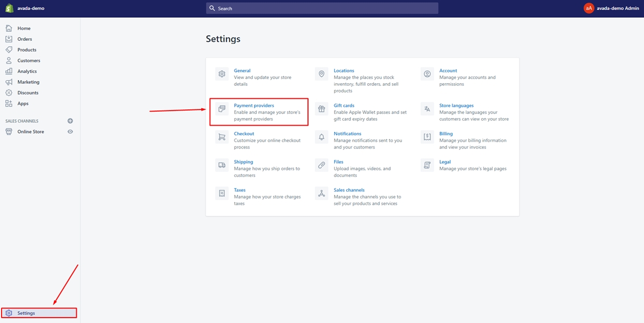The width and height of the screenshot is (644, 323).
Task: Click the Shopify logo in header
Action: pyautogui.click(x=9, y=8)
